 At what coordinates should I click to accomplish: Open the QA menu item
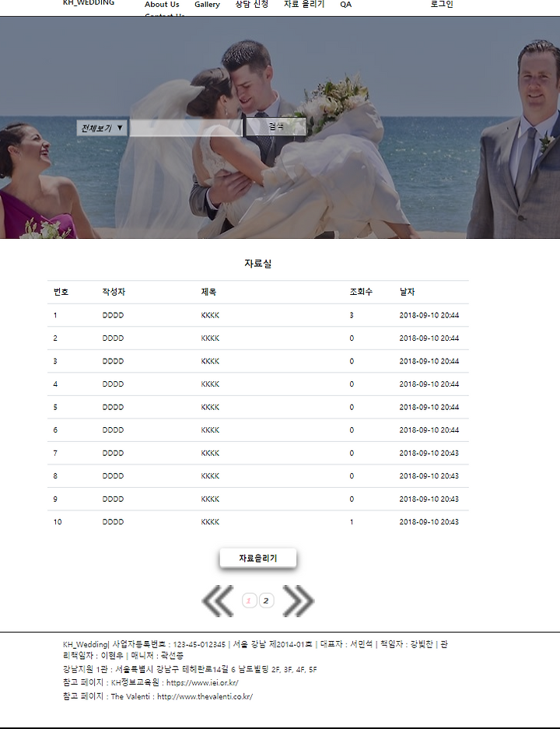click(x=346, y=4)
